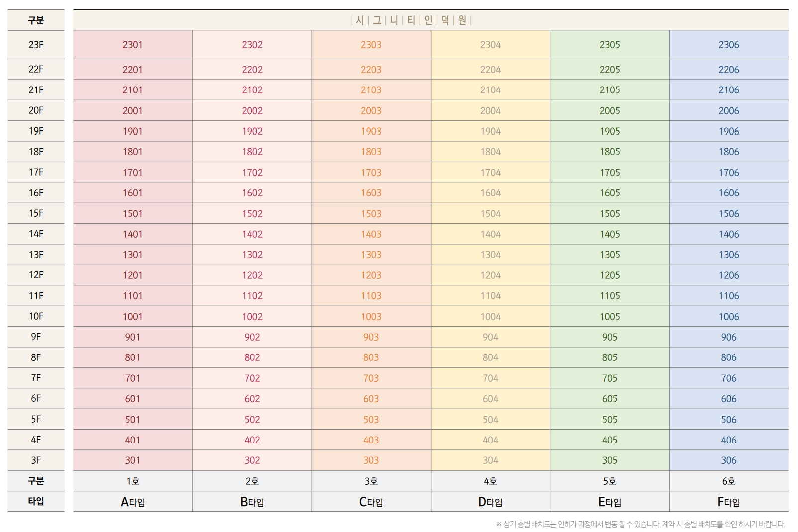Click the F타입 type label

tap(729, 502)
